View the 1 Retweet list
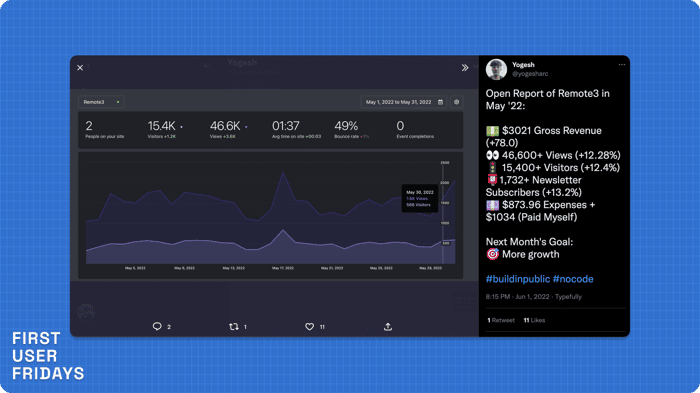 (x=501, y=320)
